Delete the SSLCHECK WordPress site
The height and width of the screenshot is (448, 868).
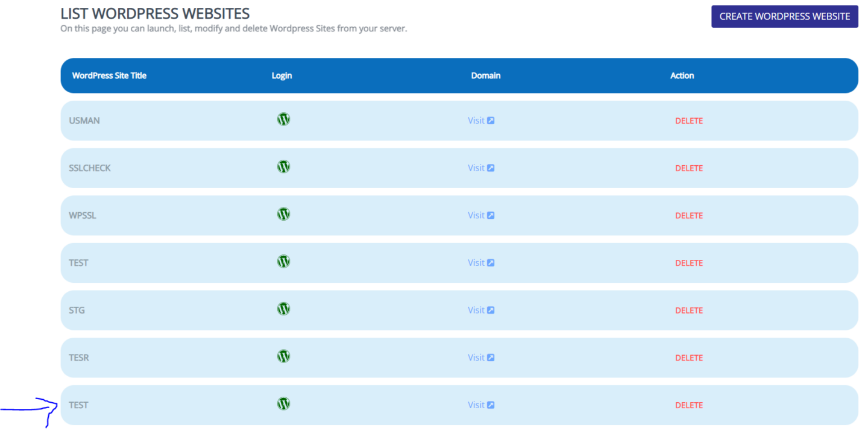688,168
